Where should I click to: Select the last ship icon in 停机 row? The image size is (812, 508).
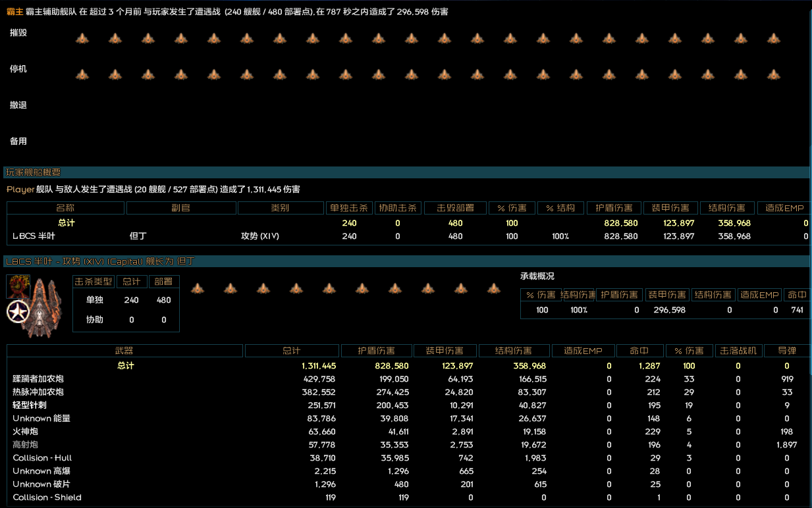click(773, 74)
